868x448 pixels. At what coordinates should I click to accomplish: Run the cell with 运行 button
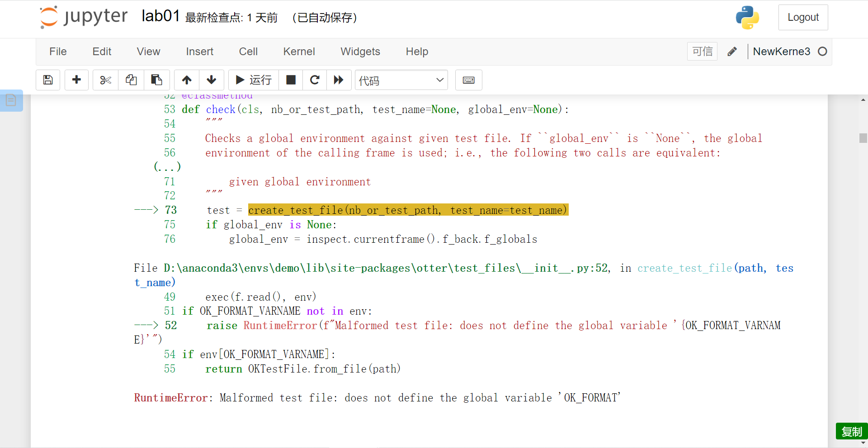[x=254, y=80]
